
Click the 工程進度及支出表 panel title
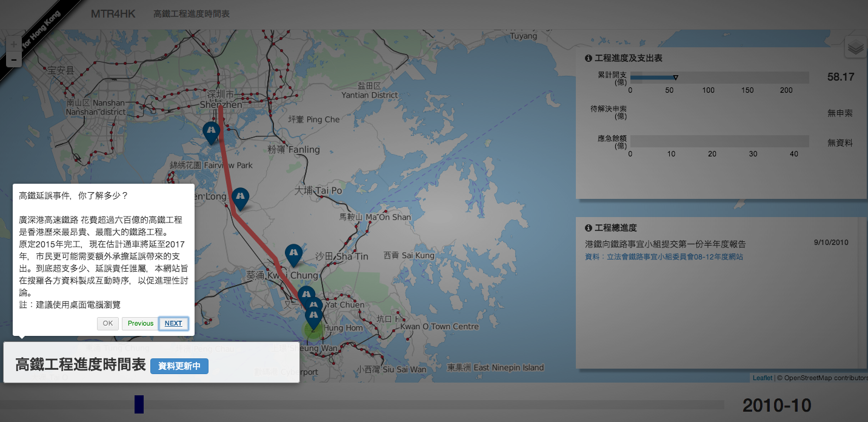(x=629, y=58)
